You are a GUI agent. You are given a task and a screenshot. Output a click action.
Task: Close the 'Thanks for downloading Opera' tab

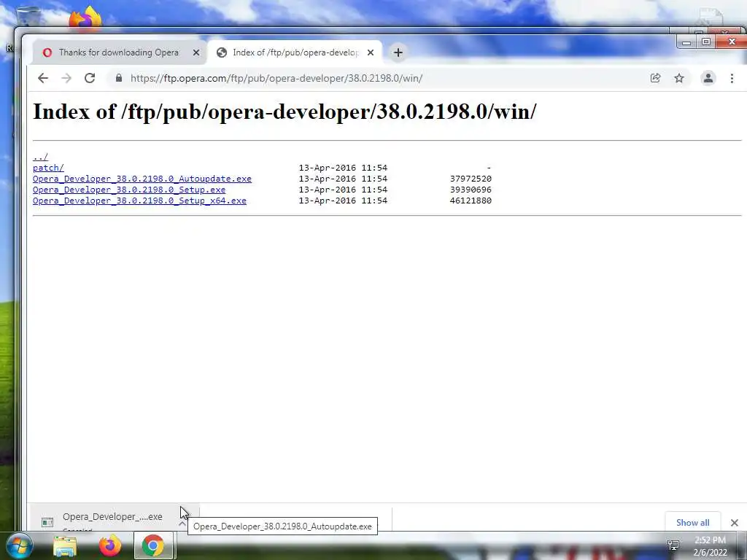[x=196, y=52]
